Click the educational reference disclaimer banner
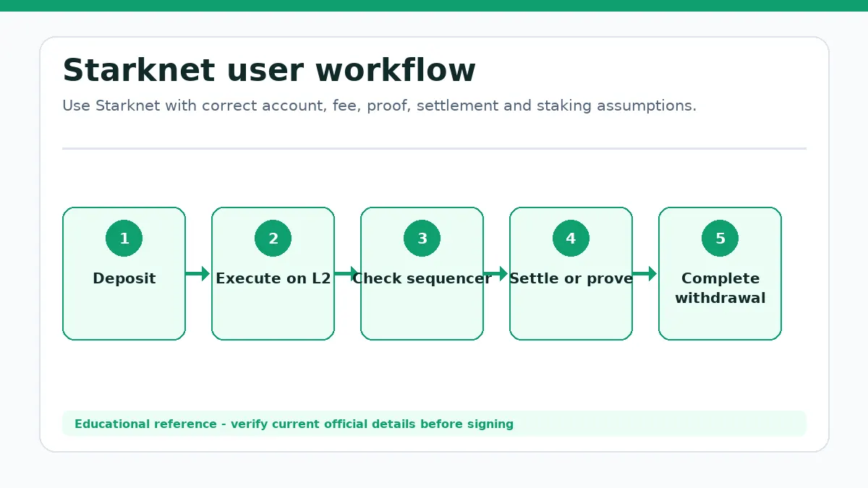This screenshot has height=488, width=868. click(x=434, y=424)
